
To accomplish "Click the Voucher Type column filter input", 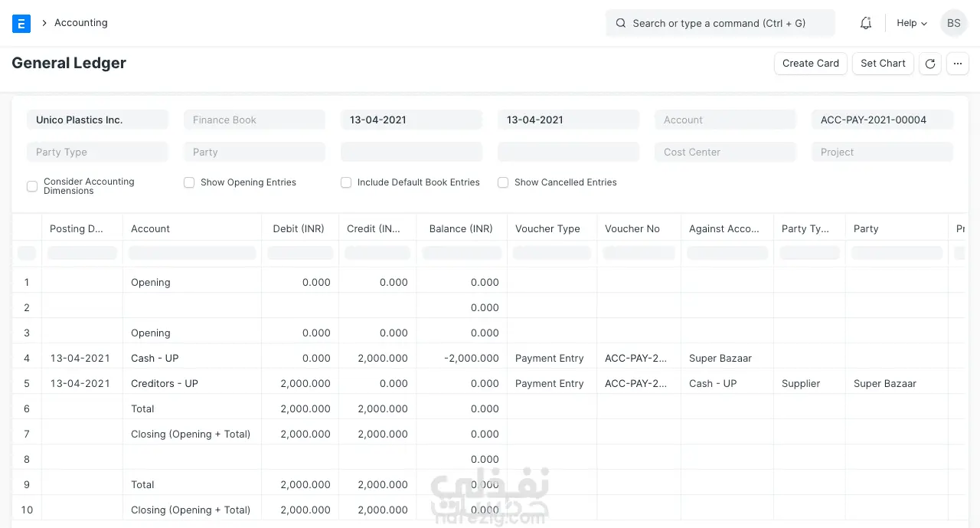I will (552, 253).
